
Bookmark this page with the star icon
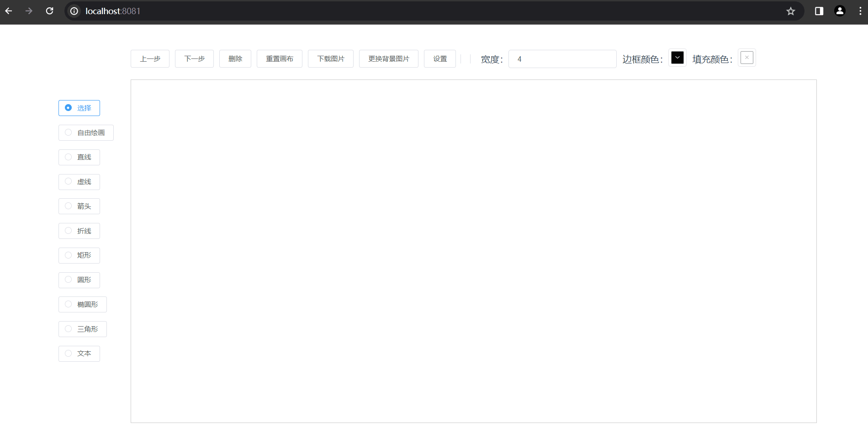tap(791, 11)
